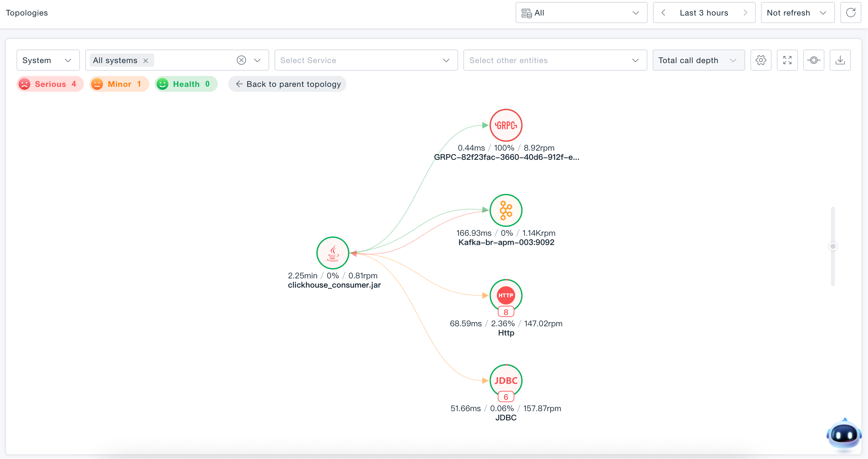Screen dimensions: 868x459
Task: Open the Select Service dropdown
Action: point(366,60)
